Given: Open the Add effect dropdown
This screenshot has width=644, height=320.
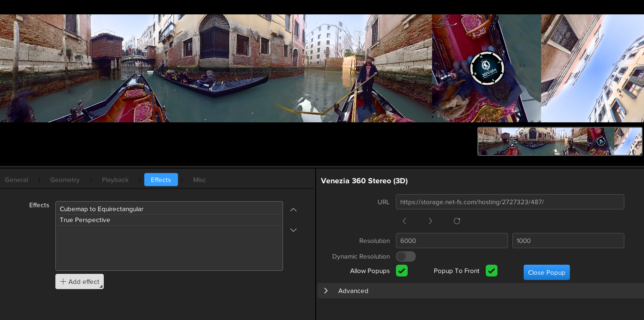Looking at the screenshot, I should [x=79, y=282].
